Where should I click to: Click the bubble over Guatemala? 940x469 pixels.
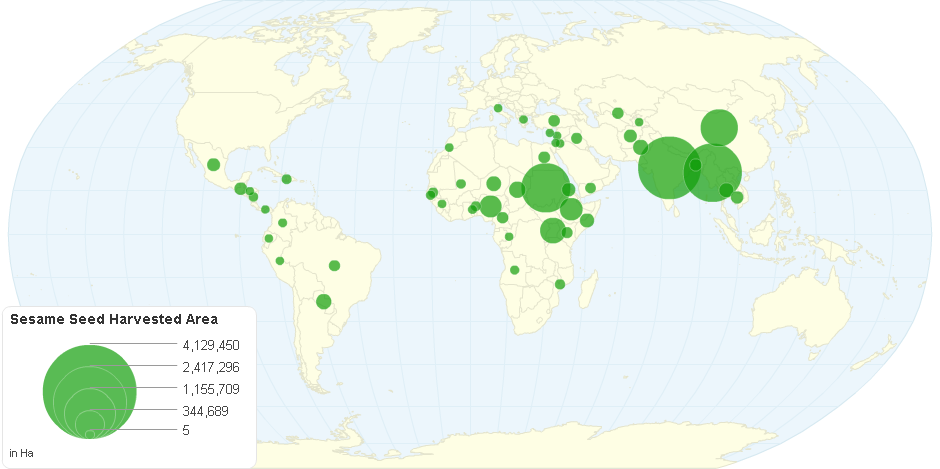click(x=240, y=189)
